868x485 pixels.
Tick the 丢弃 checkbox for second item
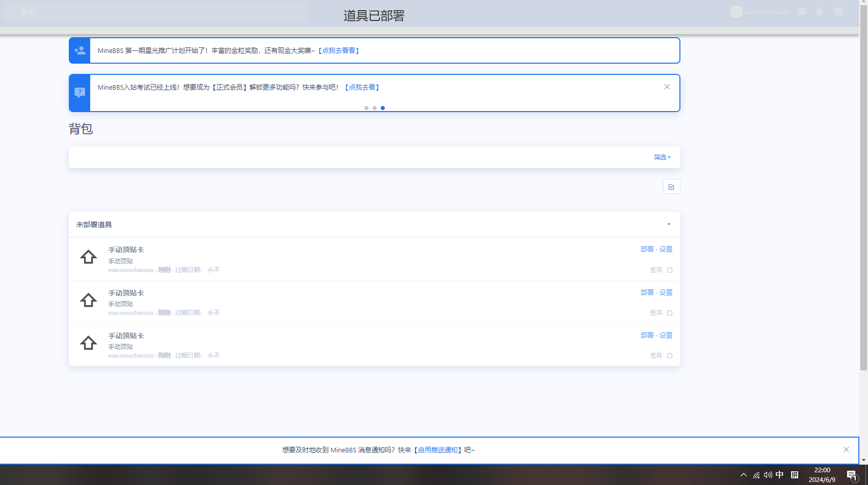[x=670, y=313]
